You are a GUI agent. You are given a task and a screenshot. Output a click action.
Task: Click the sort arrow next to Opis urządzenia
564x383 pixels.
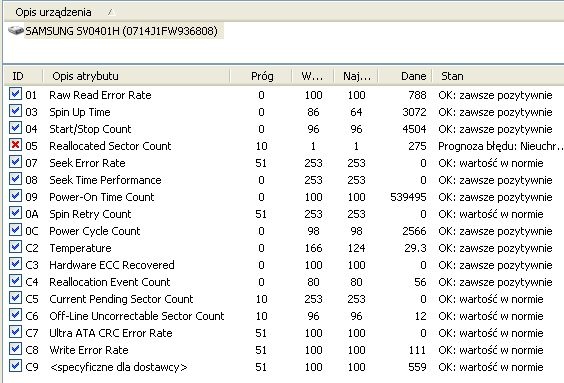pos(111,12)
